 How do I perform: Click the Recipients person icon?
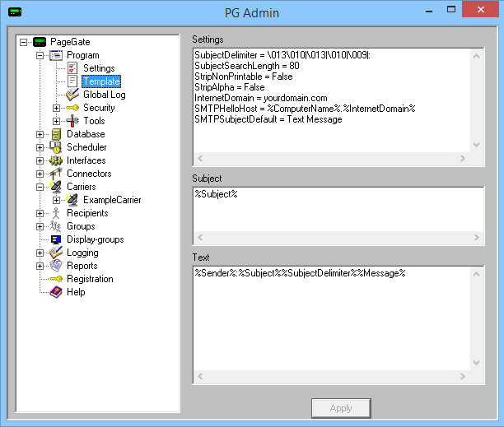click(x=56, y=213)
